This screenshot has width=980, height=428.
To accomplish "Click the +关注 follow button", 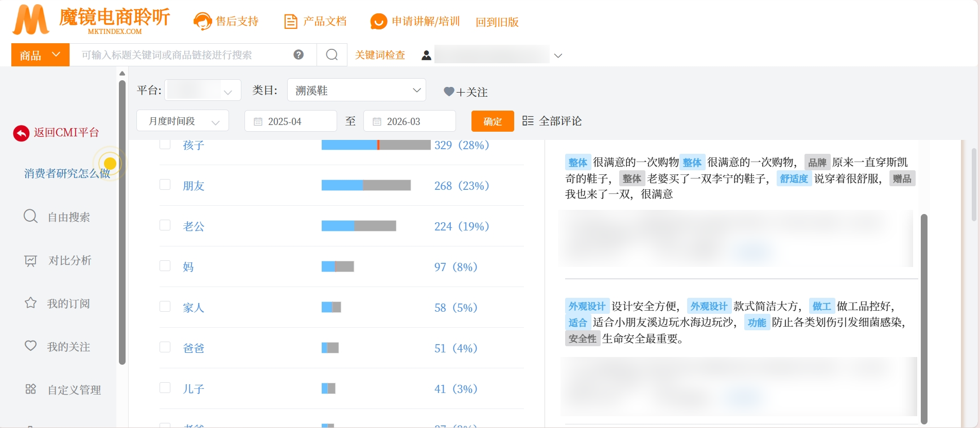I will pos(465,92).
